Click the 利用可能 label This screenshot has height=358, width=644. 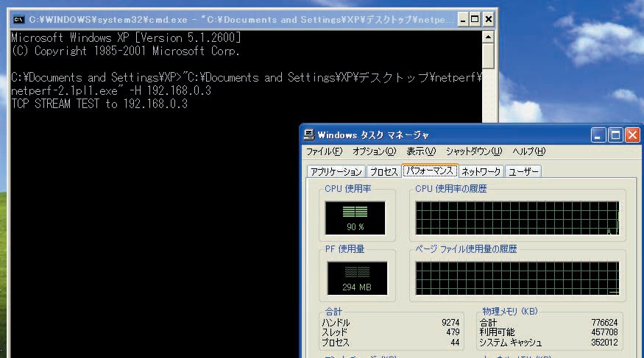tap(497, 332)
